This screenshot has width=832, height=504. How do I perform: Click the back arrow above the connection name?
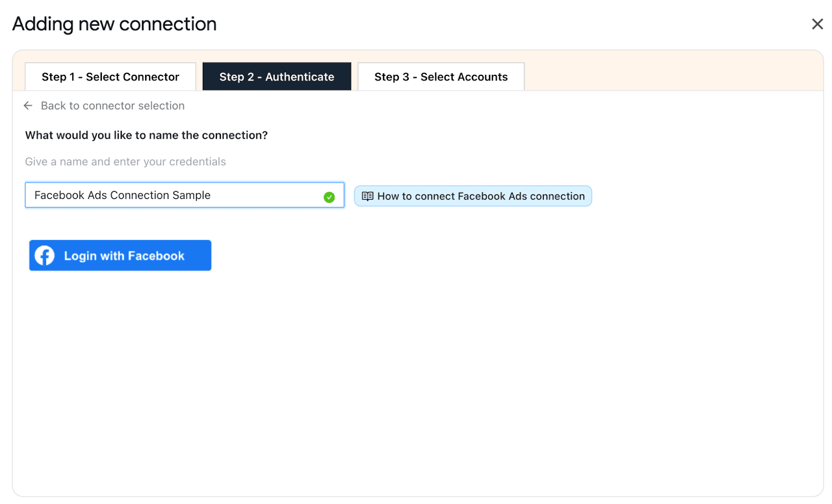point(29,105)
